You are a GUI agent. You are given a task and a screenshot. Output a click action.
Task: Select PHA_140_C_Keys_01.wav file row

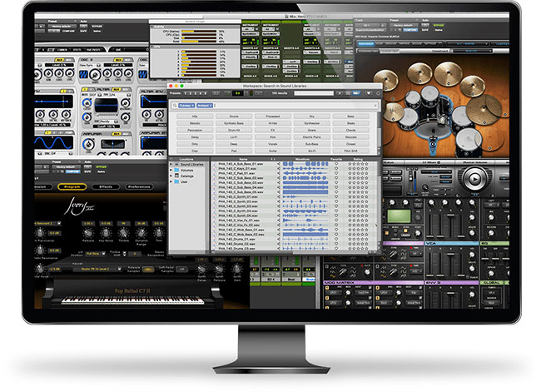click(x=237, y=168)
